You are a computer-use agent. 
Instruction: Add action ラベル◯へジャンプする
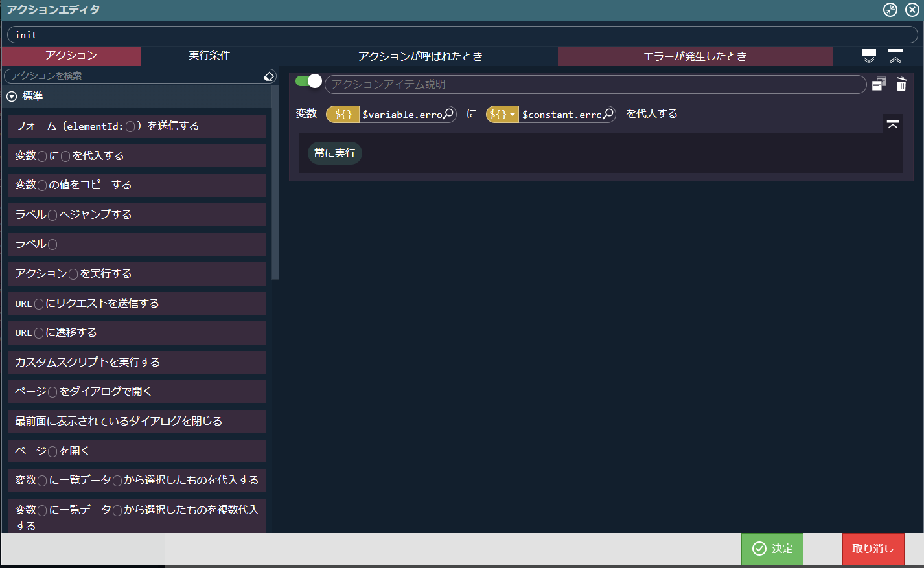pyautogui.click(x=137, y=214)
